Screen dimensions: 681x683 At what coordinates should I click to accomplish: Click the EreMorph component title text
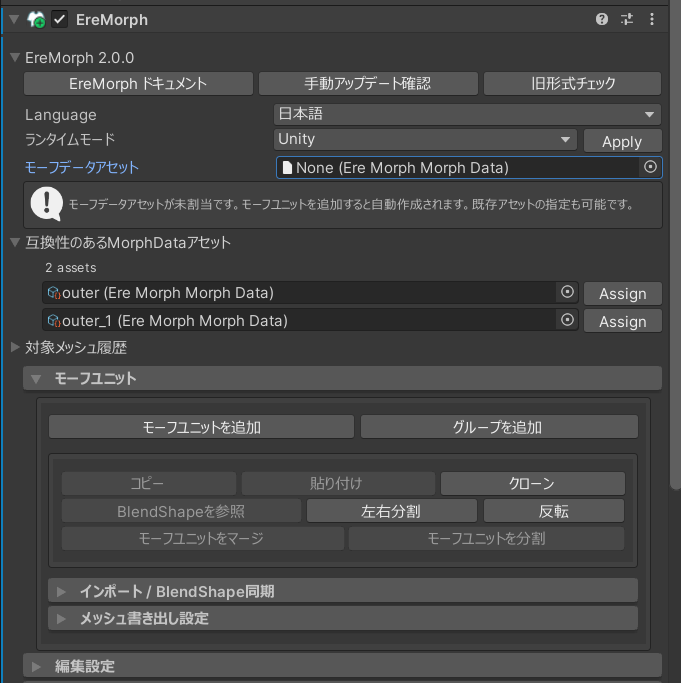[112, 20]
